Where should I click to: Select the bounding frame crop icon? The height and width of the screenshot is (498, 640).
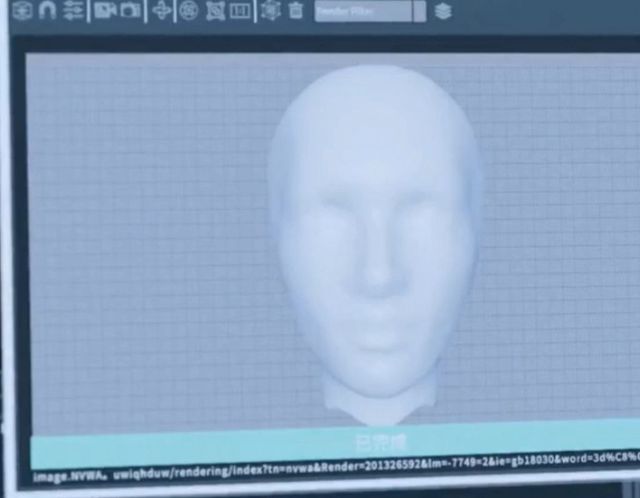pyautogui.click(x=214, y=10)
